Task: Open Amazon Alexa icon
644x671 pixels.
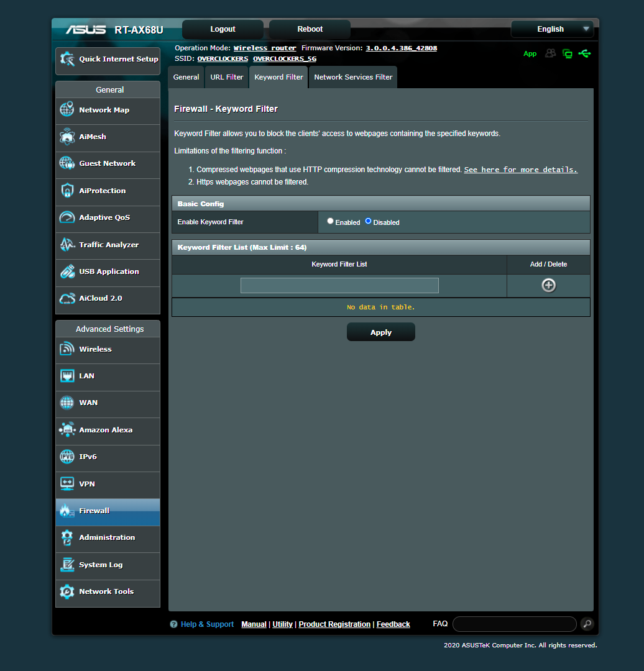Action: click(x=67, y=430)
